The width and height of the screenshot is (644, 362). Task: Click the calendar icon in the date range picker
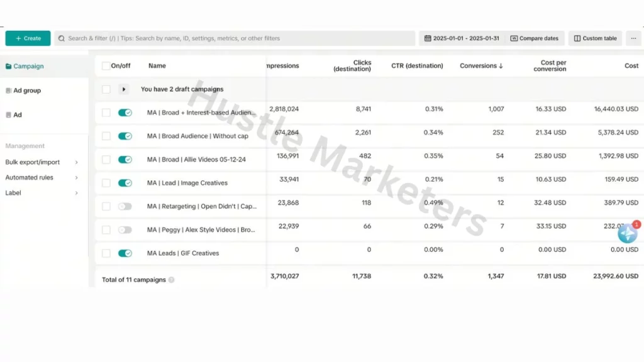click(428, 38)
